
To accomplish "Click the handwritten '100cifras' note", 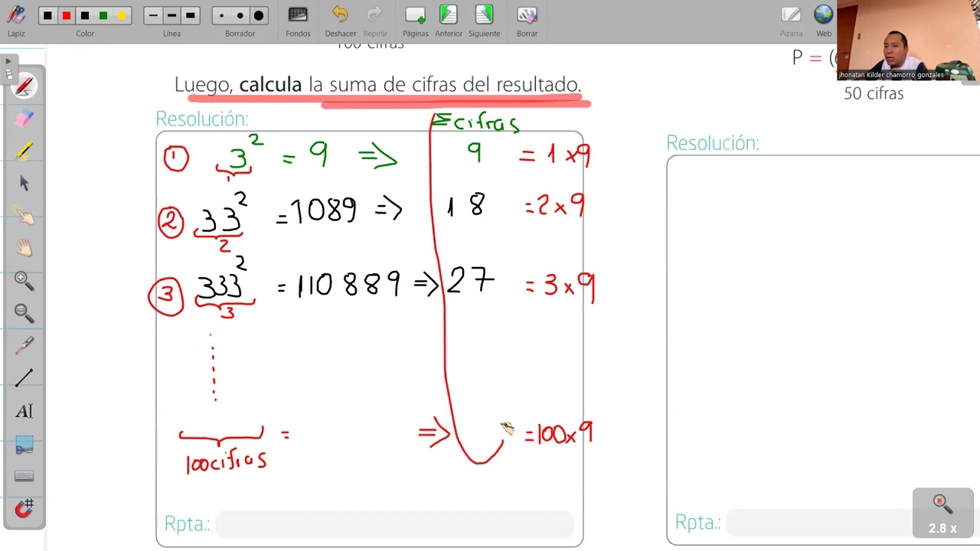I will point(227,461).
